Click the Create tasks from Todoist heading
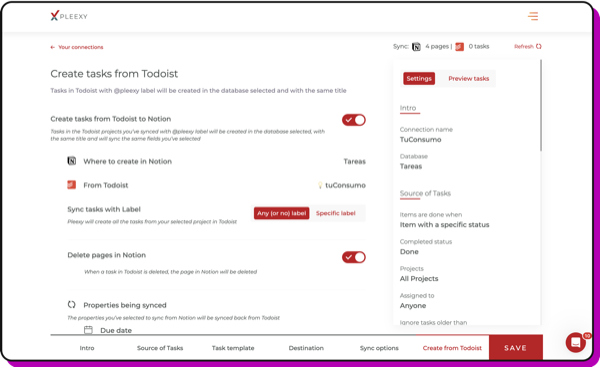This screenshot has height=367, width=600. click(114, 74)
